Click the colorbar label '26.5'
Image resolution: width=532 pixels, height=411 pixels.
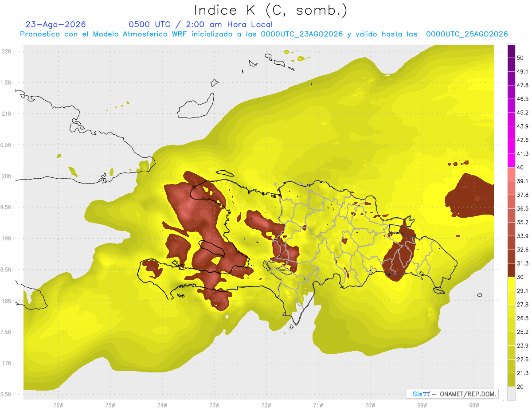523,318
